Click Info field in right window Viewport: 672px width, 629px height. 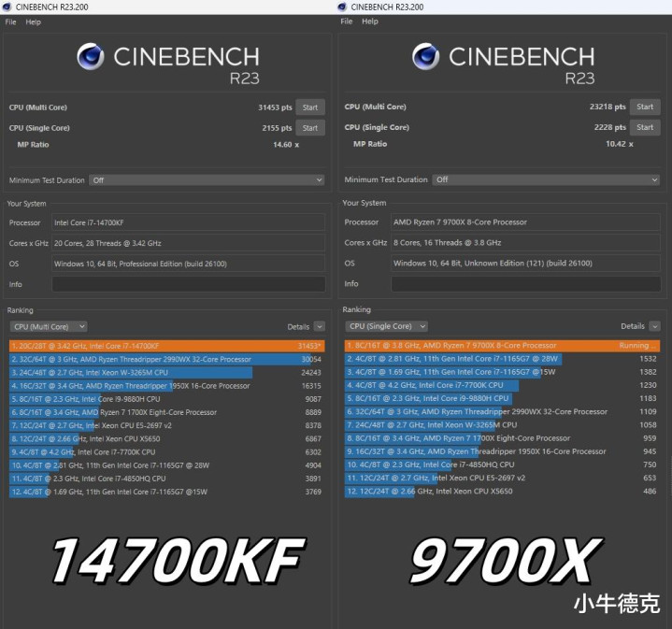(526, 283)
